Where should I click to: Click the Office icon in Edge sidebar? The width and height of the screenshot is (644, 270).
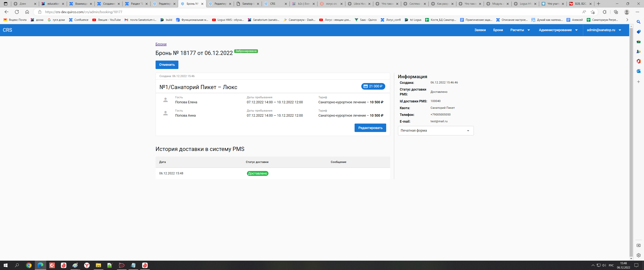tap(638, 61)
